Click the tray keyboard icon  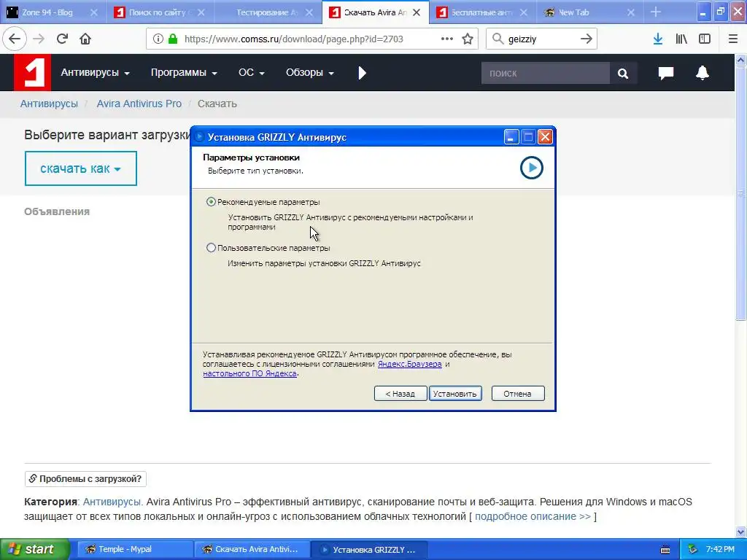tap(665, 550)
